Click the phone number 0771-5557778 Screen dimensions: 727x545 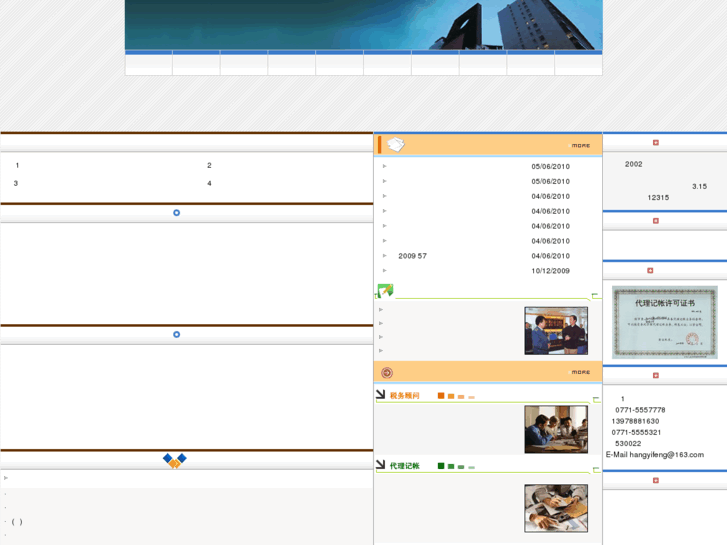click(x=640, y=410)
